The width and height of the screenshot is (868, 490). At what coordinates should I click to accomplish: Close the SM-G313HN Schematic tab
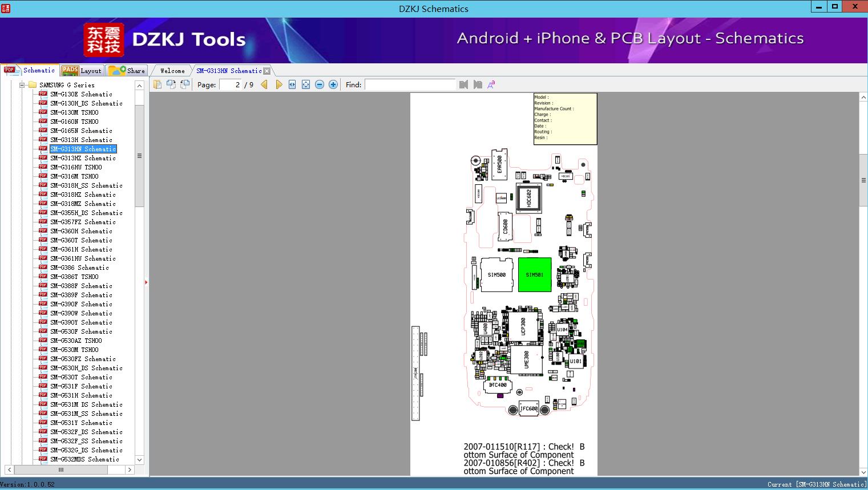(x=267, y=71)
